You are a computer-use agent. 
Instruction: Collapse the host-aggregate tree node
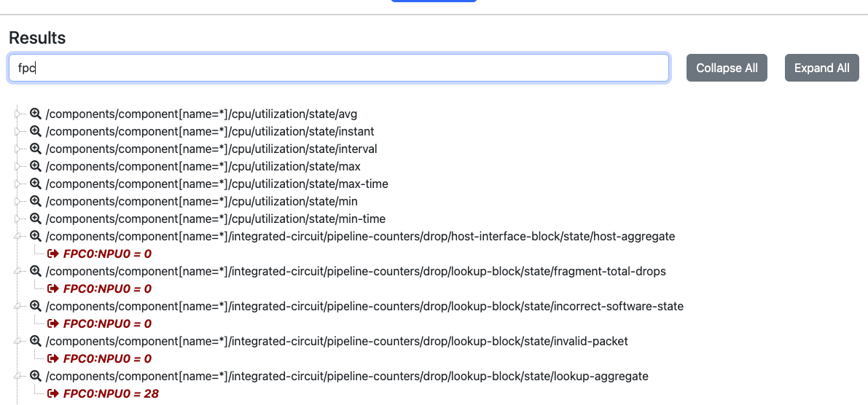click(x=19, y=237)
